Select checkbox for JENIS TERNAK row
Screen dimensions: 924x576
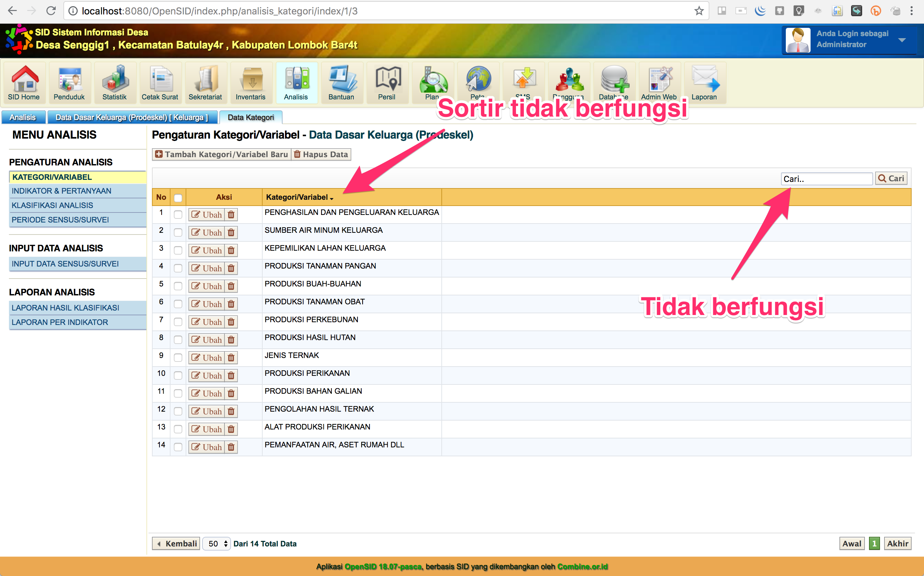177,357
